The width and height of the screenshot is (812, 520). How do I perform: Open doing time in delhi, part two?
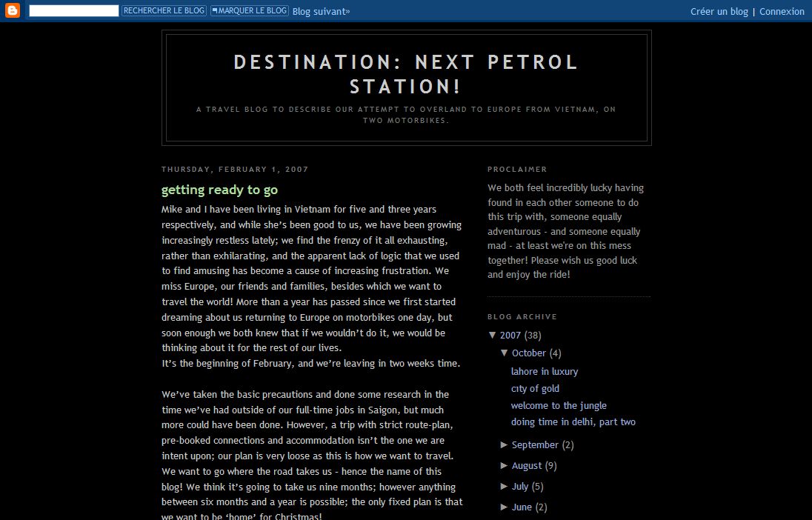pos(573,422)
